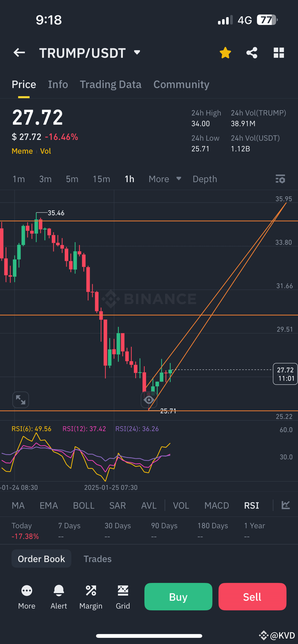Toggle the RSI sub-indicator
This screenshot has width=298, height=644.
[x=252, y=506]
